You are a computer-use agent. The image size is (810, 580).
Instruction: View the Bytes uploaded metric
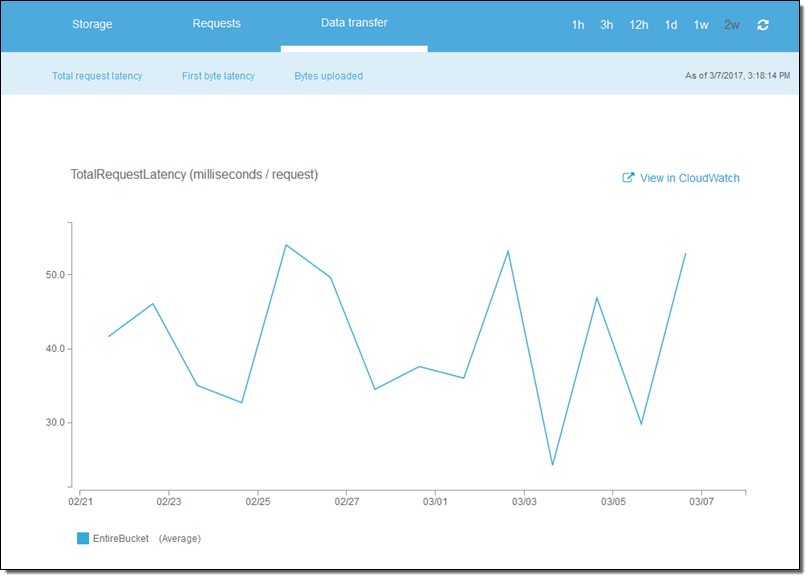pyautogui.click(x=328, y=76)
